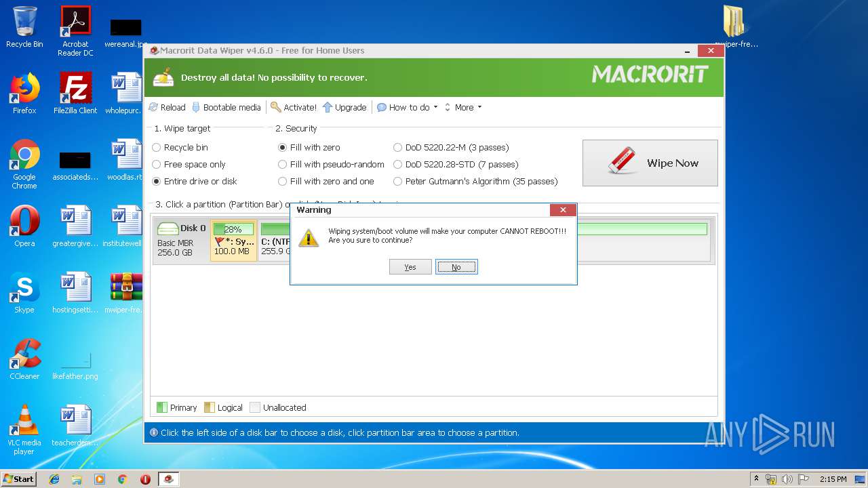Click the warning triangle icon

(309, 237)
